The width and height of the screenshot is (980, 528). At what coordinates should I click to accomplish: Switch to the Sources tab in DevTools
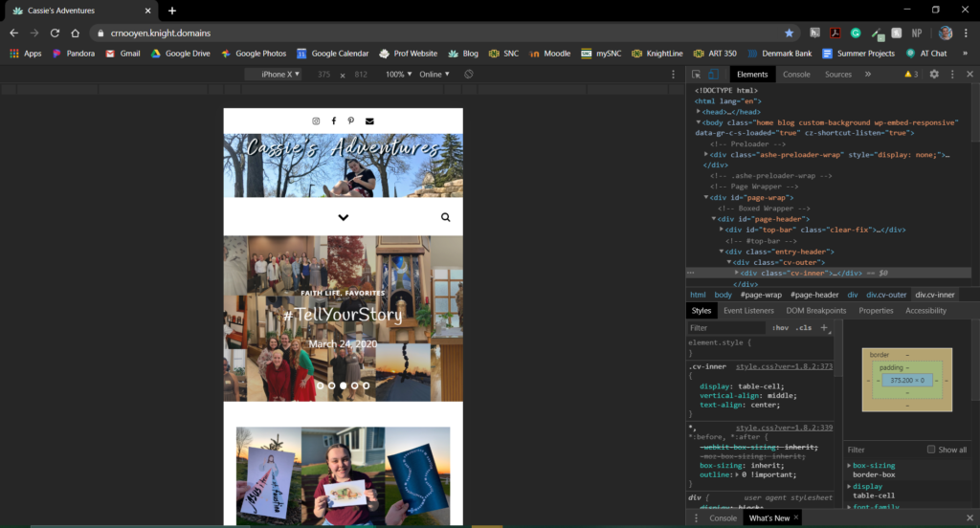pyautogui.click(x=837, y=74)
